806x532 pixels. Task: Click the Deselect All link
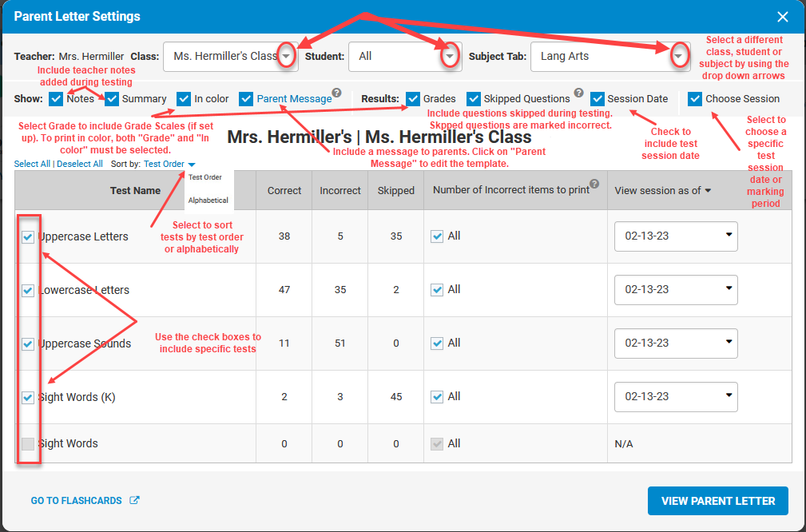click(79, 164)
